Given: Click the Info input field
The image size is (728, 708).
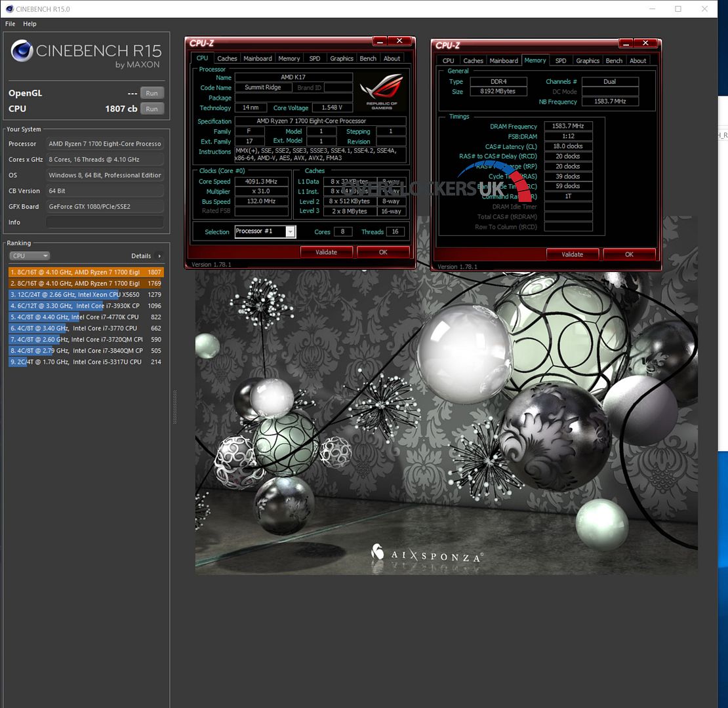Looking at the screenshot, I should (105, 222).
